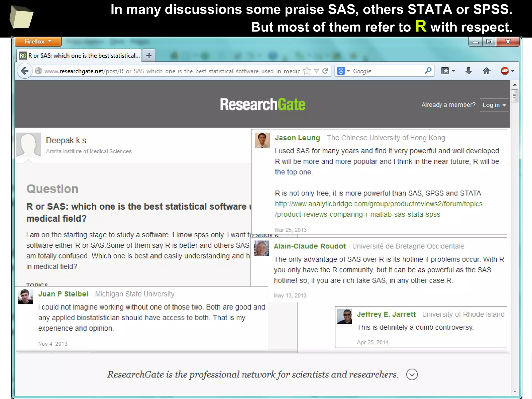Click the 'Question' heading
The height and width of the screenshot is (399, 532).
(52, 189)
